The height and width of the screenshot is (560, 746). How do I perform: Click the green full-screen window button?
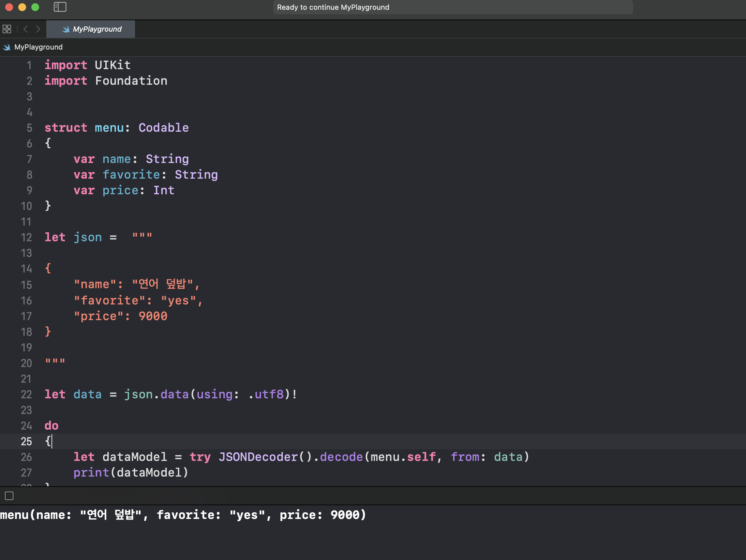pyautogui.click(x=35, y=7)
